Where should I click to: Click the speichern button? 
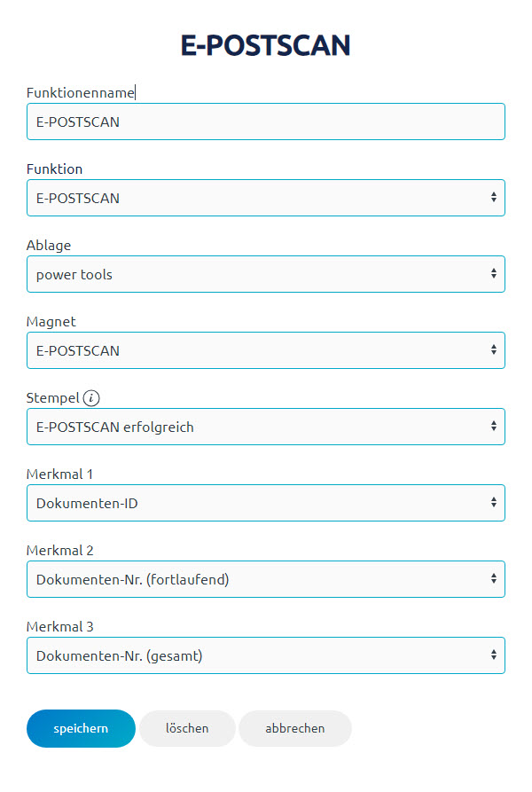81,728
